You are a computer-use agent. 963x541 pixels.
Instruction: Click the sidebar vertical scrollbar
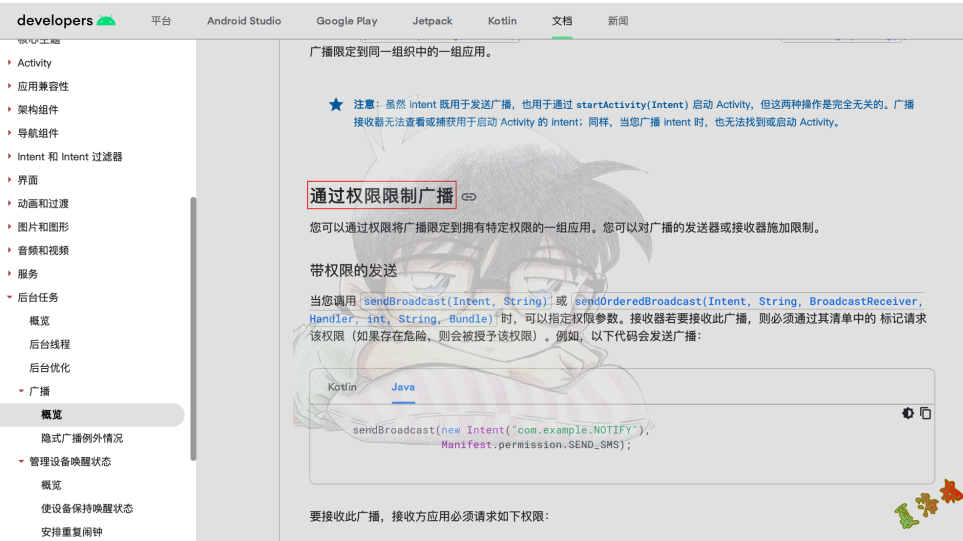(x=193, y=329)
